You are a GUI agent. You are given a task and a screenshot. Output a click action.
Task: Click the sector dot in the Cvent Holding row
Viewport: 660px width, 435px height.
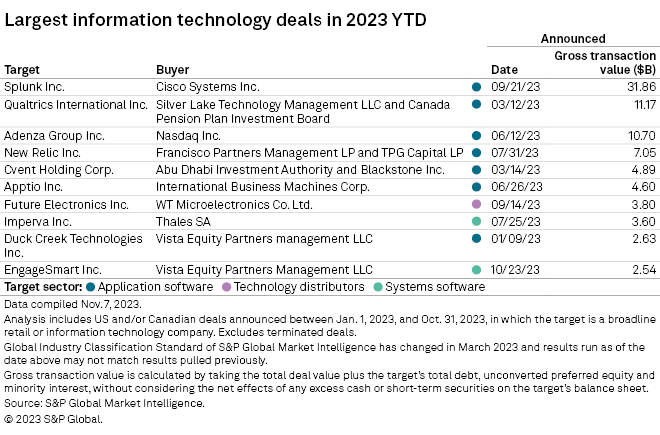[476, 170]
